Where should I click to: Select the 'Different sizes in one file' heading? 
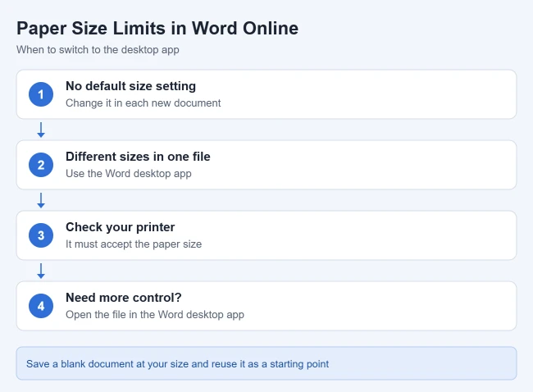click(138, 157)
